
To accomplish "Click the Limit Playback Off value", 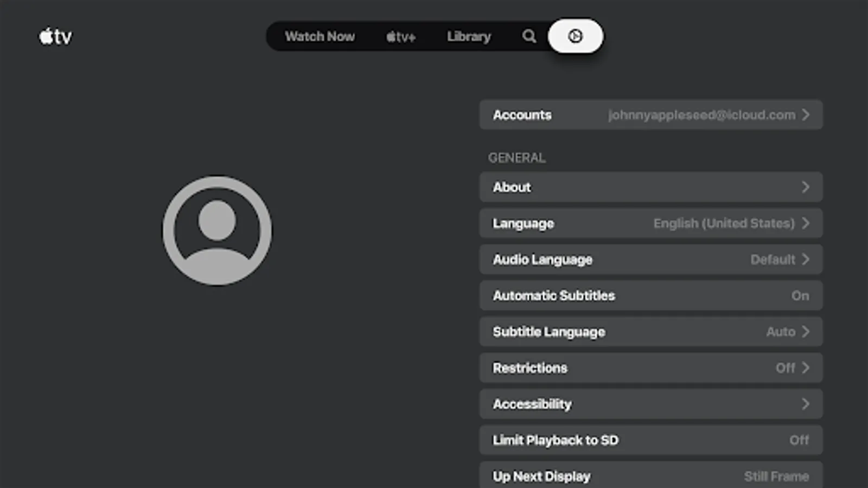I will [x=799, y=440].
